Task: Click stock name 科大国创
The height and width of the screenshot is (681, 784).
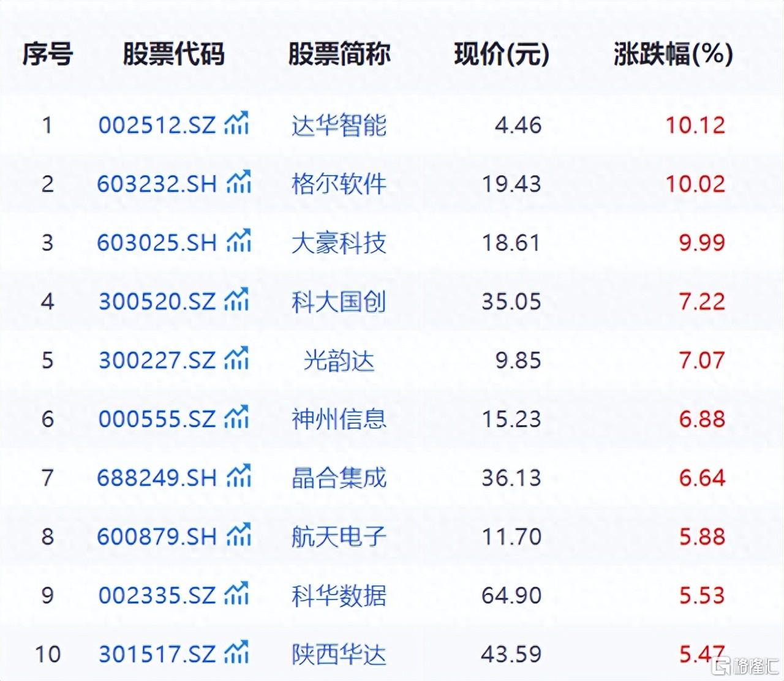Action: coord(339,302)
